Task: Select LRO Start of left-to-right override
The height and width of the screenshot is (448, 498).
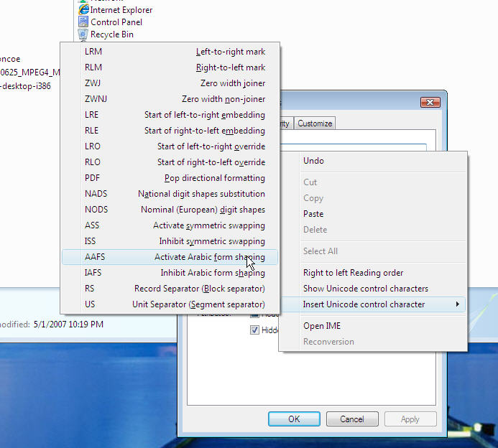Action: (170, 146)
